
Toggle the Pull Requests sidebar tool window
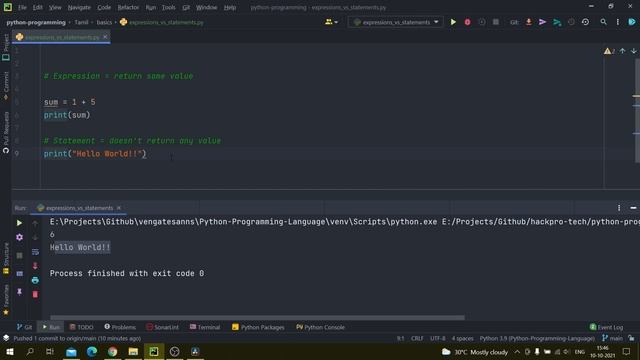tap(6, 133)
